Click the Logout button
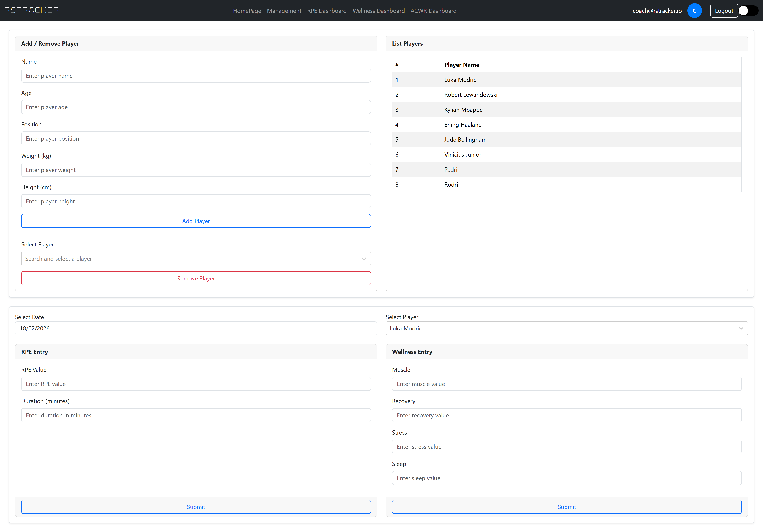This screenshot has width=763, height=532. click(x=724, y=11)
